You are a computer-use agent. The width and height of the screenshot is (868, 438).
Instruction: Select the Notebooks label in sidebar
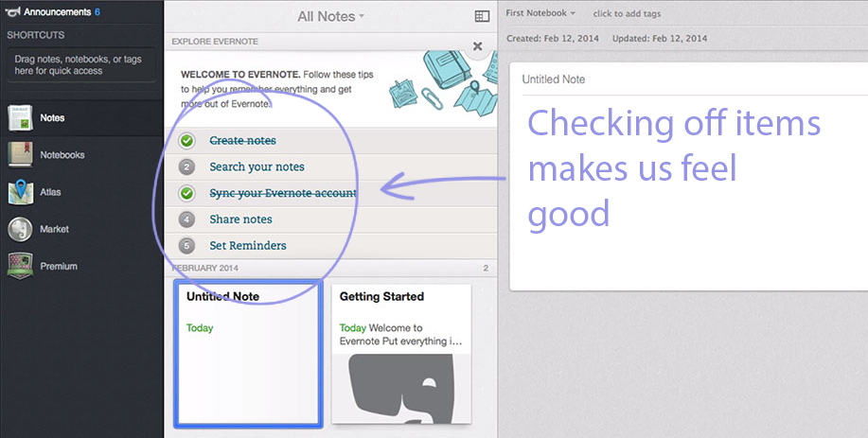click(62, 155)
